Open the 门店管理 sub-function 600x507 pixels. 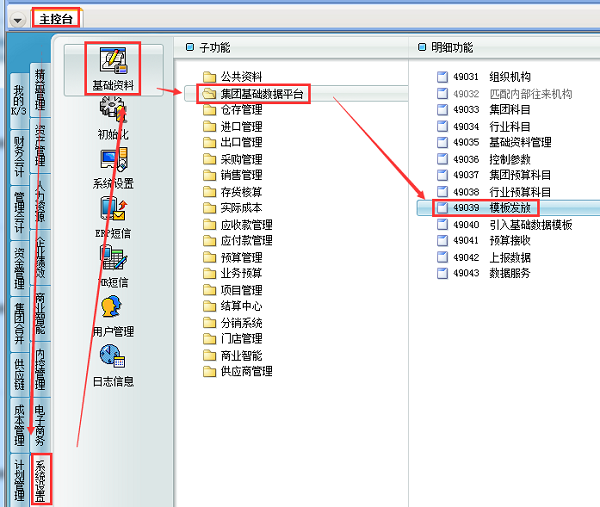click(232, 339)
